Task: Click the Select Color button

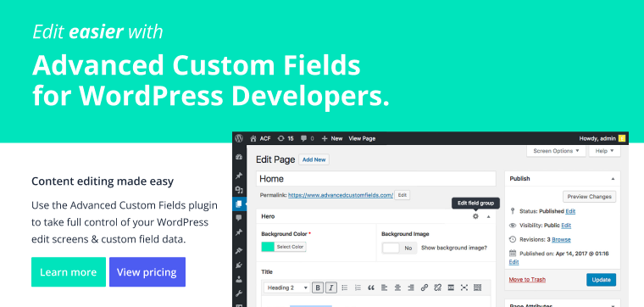Action: [x=290, y=247]
